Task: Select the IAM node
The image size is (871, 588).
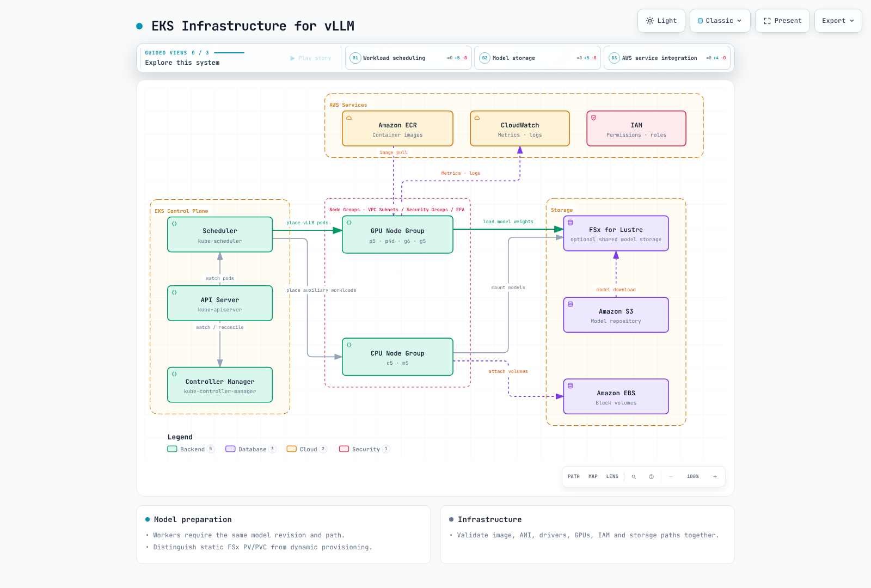Action: pos(636,128)
